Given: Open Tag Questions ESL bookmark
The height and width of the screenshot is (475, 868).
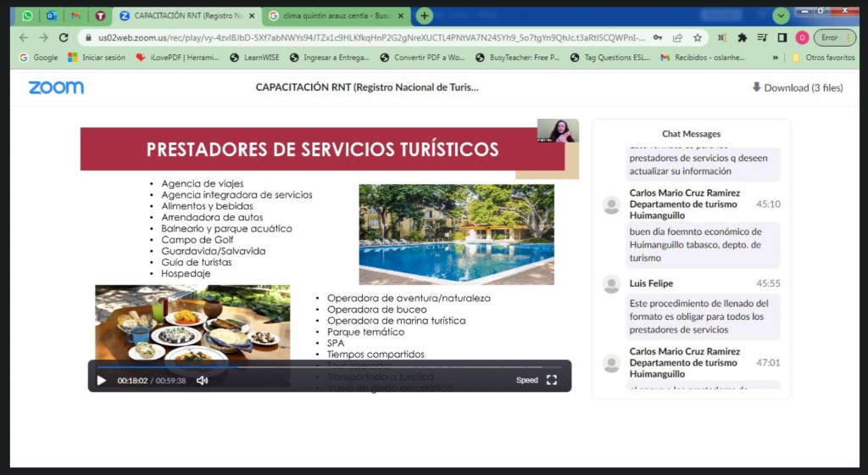Looking at the screenshot, I should 610,57.
